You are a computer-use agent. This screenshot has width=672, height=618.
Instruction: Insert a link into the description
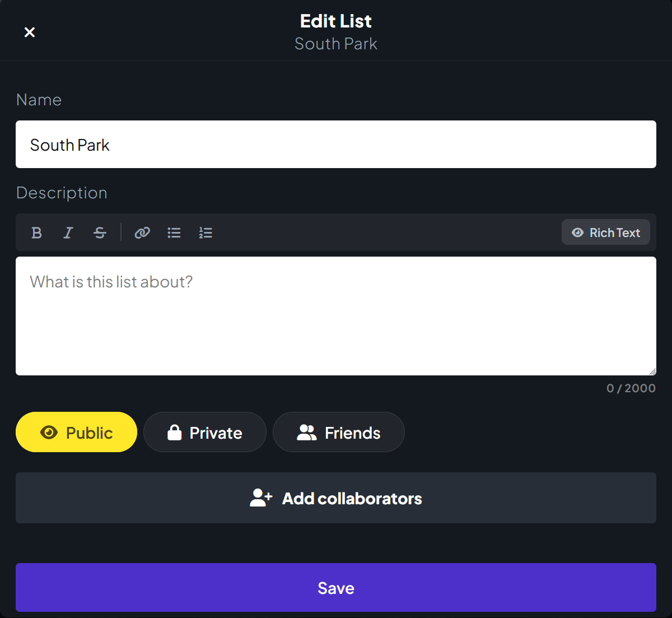[x=142, y=233]
